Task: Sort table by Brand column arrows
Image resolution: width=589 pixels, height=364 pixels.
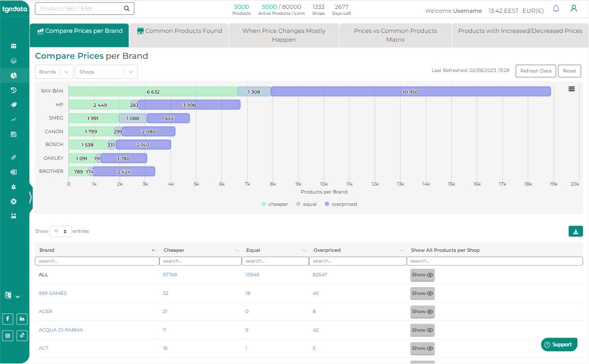Action: (154, 250)
